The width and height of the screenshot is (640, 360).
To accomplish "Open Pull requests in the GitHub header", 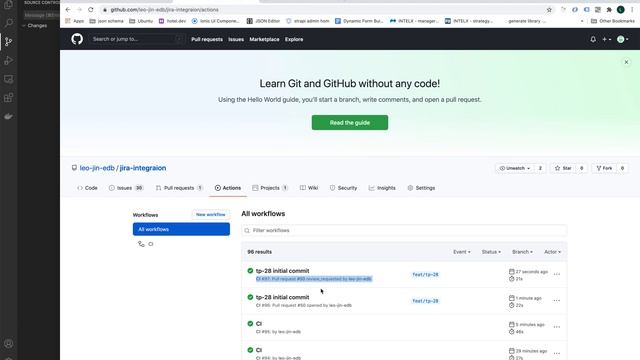I will pyautogui.click(x=207, y=39).
